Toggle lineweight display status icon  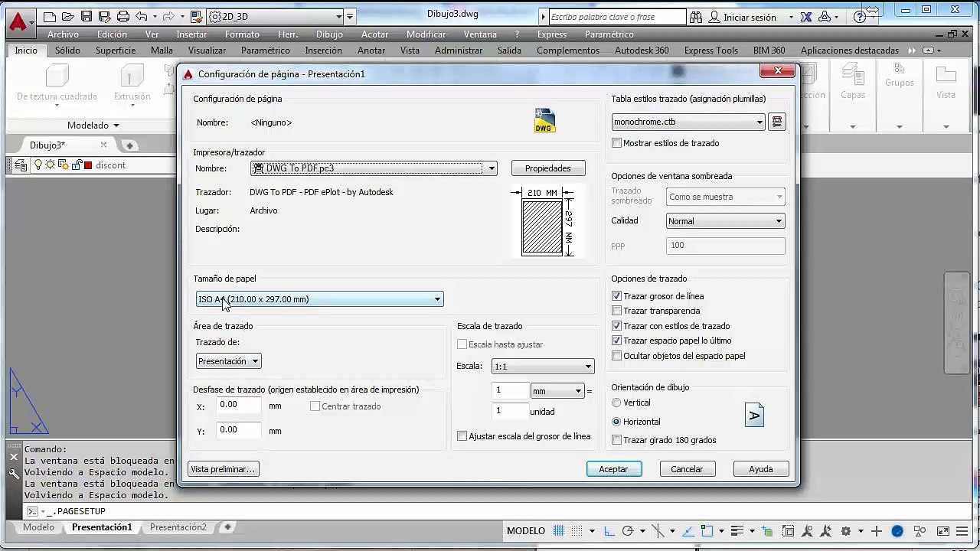[x=737, y=531]
